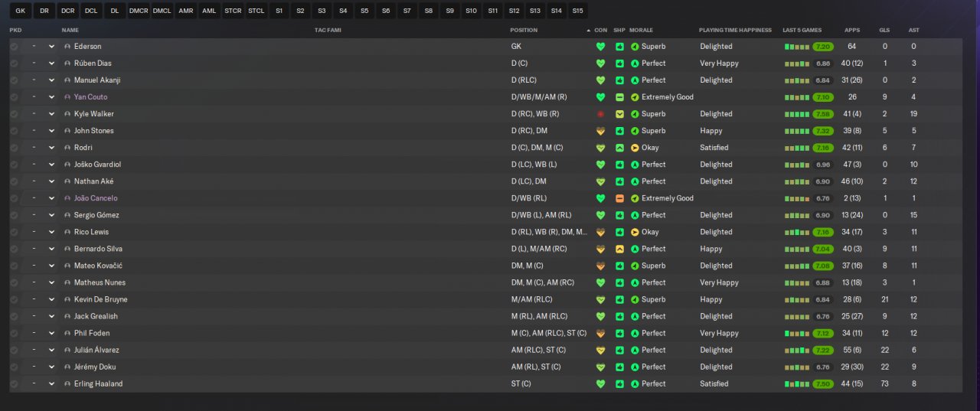Click the player info icon beside Manuel Akanji

tap(67, 80)
